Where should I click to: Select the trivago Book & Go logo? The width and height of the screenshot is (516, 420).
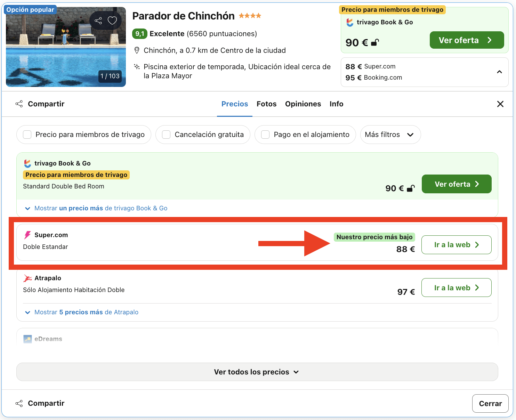[x=27, y=163]
